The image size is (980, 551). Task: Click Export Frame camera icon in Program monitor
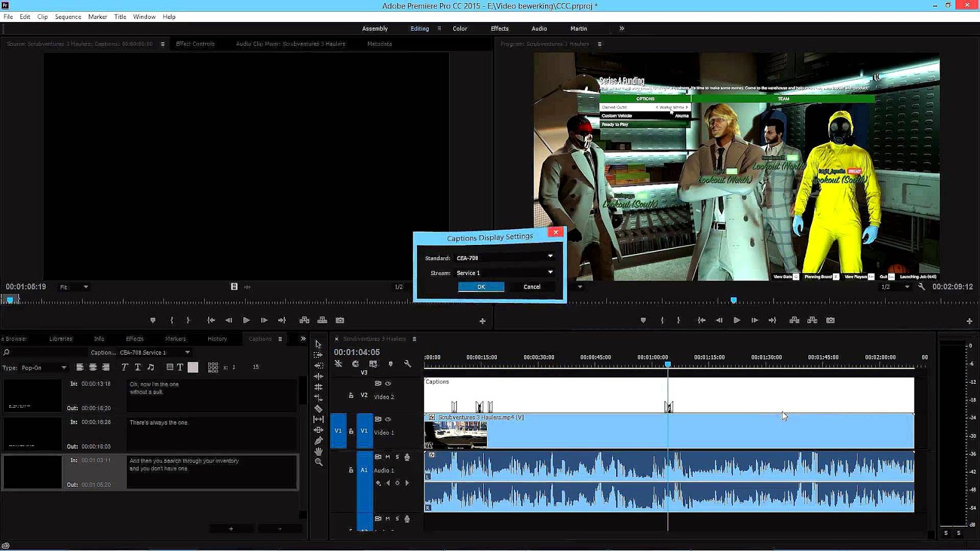coord(830,320)
